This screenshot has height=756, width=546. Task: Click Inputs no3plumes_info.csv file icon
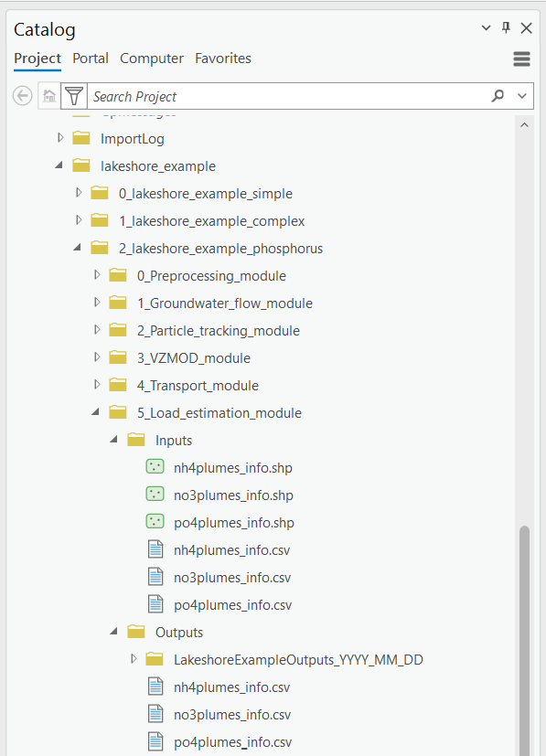[x=155, y=577]
